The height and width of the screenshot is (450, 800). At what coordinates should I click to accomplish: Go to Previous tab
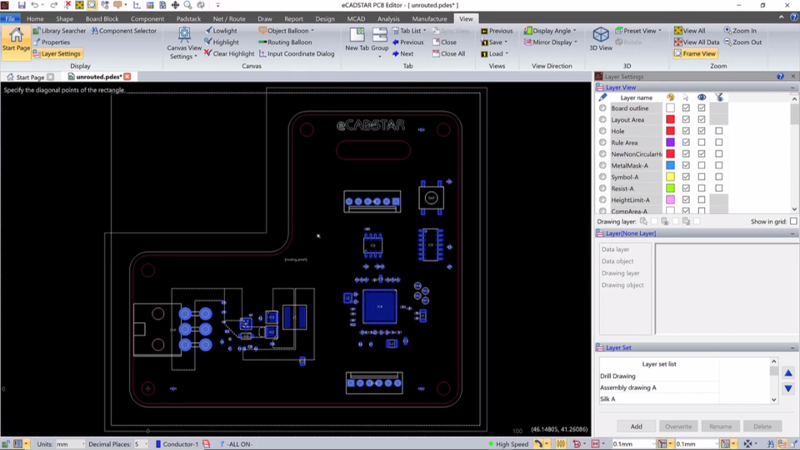point(408,42)
